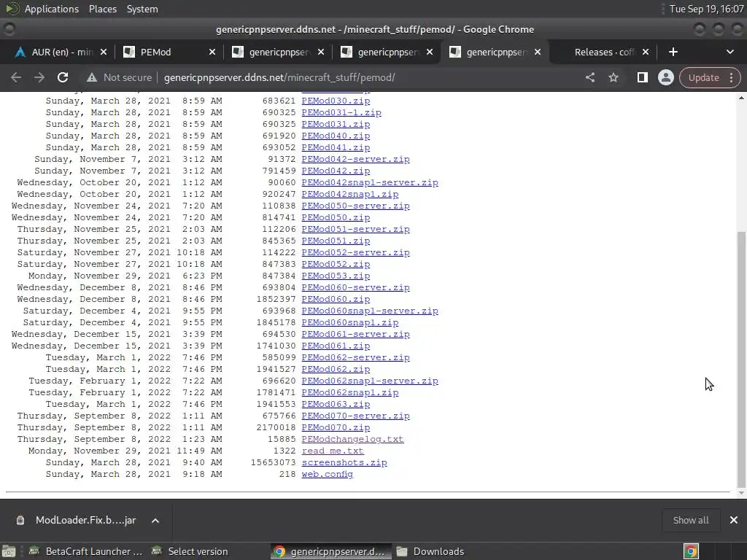
Task: Close the PEMod tab
Action: pyautogui.click(x=212, y=52)
